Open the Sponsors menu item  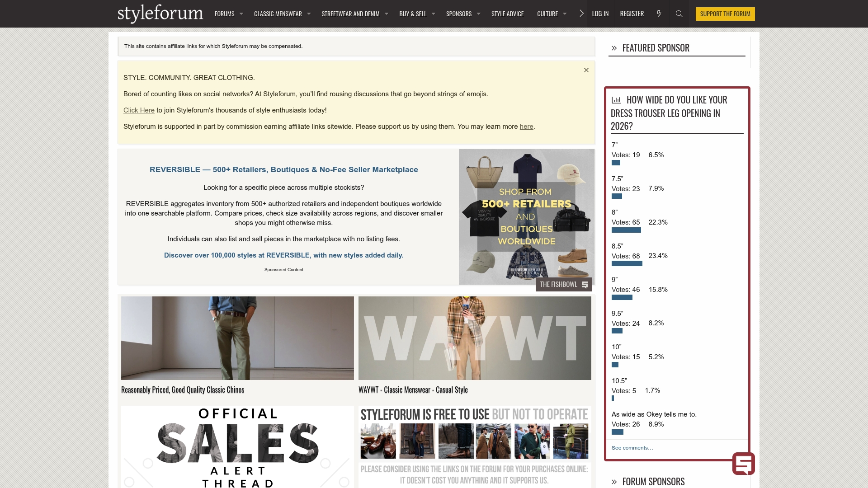click(458, 14)
